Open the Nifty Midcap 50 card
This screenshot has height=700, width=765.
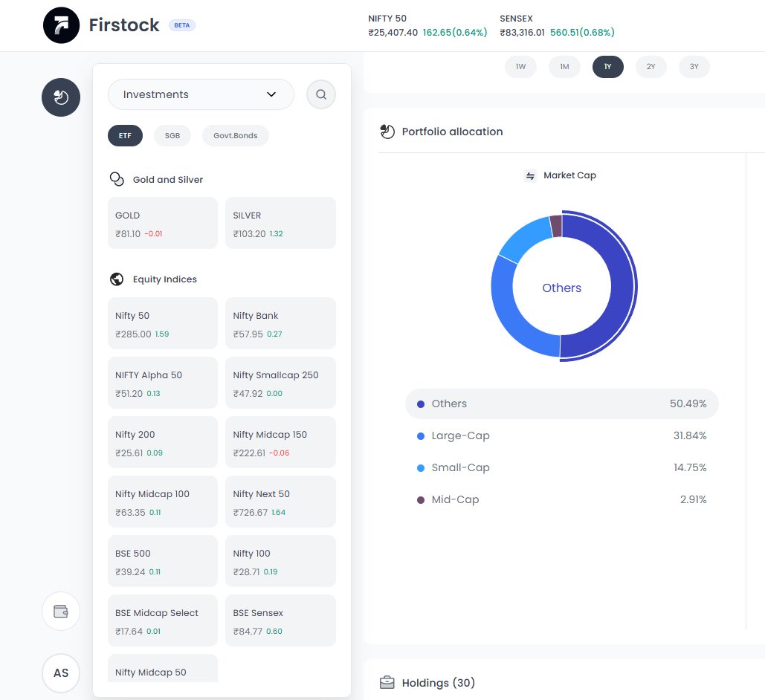163,668
